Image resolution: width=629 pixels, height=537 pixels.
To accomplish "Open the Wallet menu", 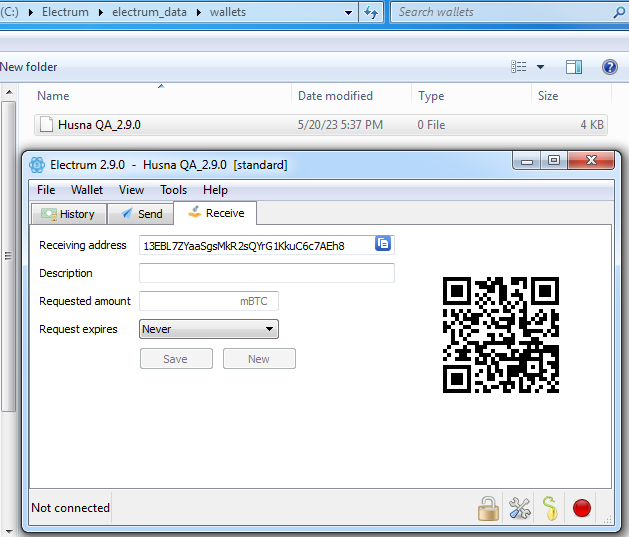I will (87, 190).
